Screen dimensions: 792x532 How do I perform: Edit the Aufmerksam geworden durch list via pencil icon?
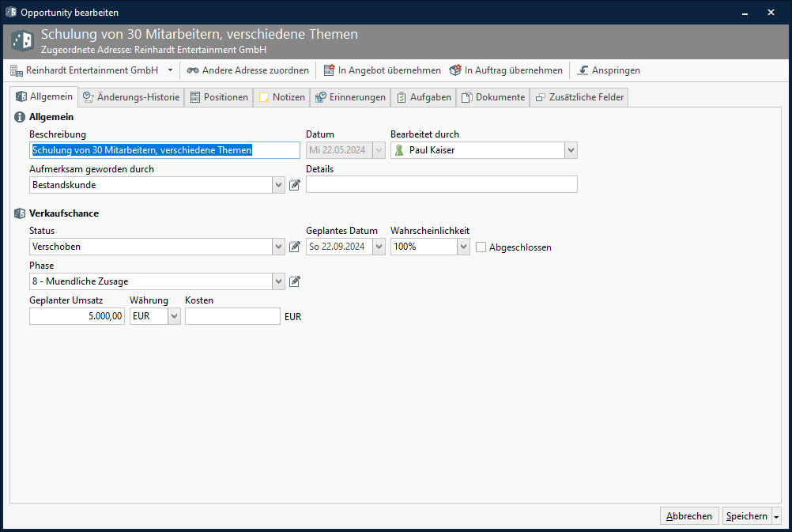pyautogui.click(x=295, y=185)
